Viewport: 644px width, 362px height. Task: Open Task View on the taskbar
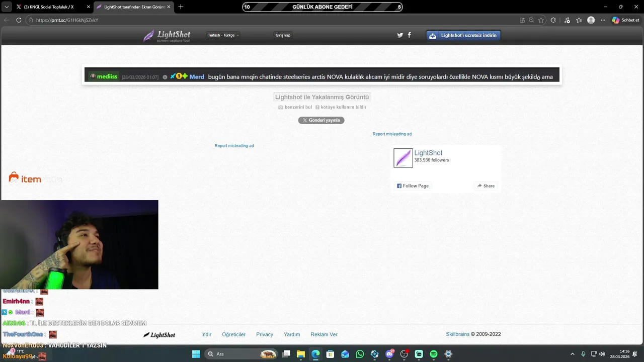(x=286, y=354)
